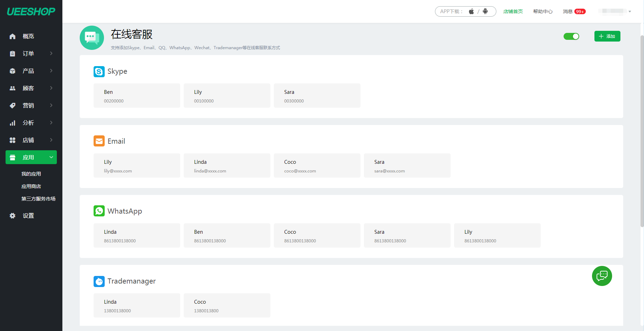Viewport: 644px width, 331px height.
Task: Click the Android app download icon
Action: tap(485, 11)
